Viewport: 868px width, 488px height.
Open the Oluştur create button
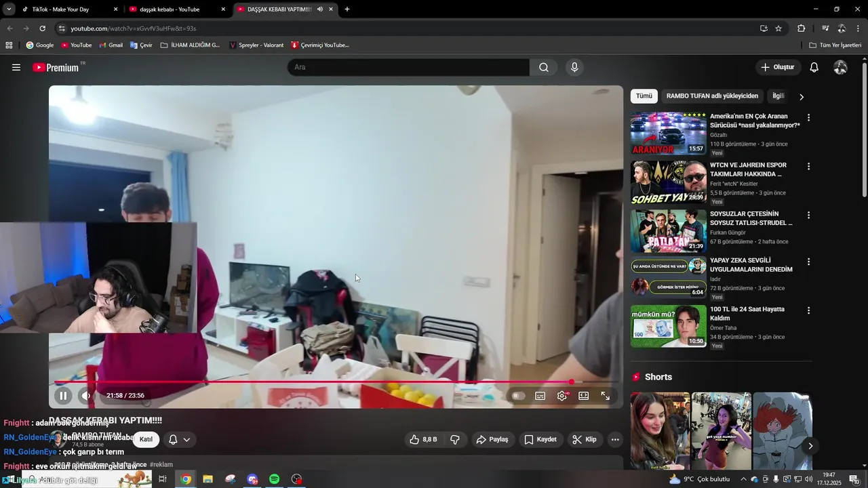click(x=778, y=67)
